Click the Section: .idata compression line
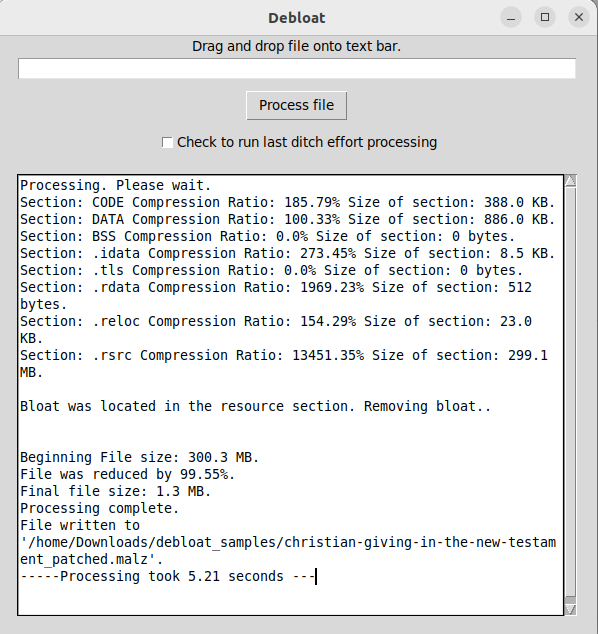The image size is (598, 634). 288,253
